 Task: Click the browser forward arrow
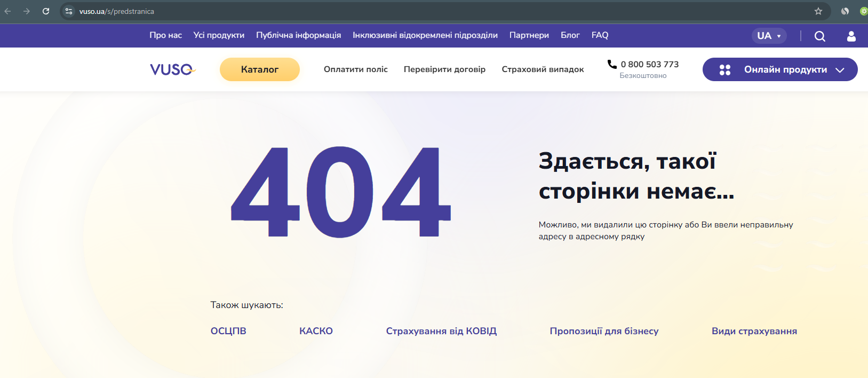click(x=27, y=11)
